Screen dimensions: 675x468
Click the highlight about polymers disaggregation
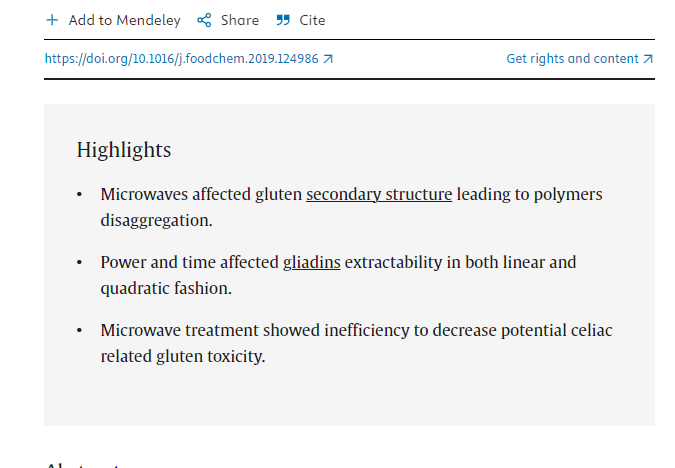(x=351, y=207)
